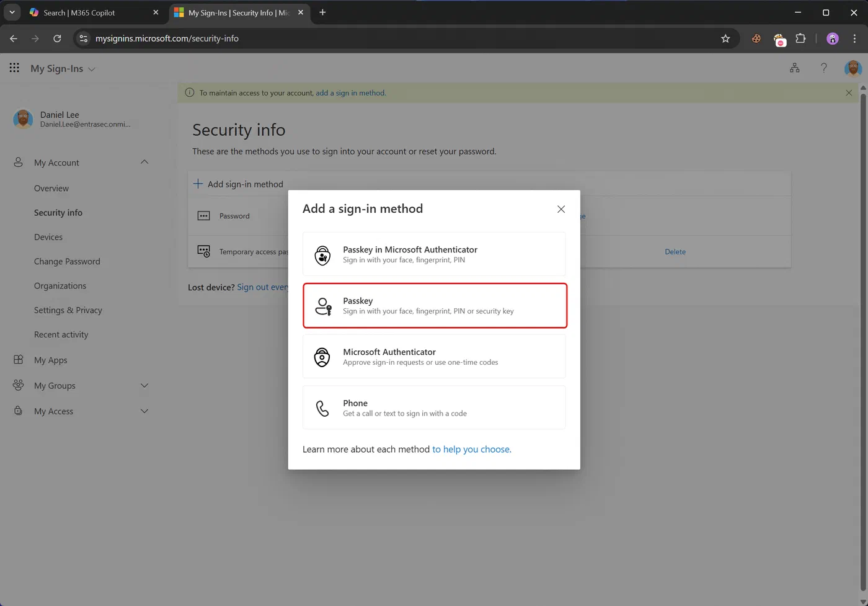Screen dimensions: 868x606
Task: Open the browser extensions puzzle icon
Action: click(800, 38)
